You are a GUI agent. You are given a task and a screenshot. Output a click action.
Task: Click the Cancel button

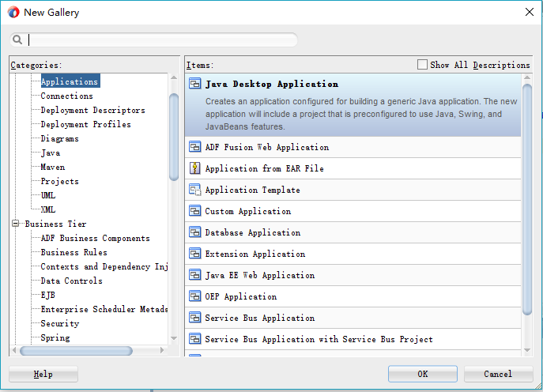click(498, 374)
